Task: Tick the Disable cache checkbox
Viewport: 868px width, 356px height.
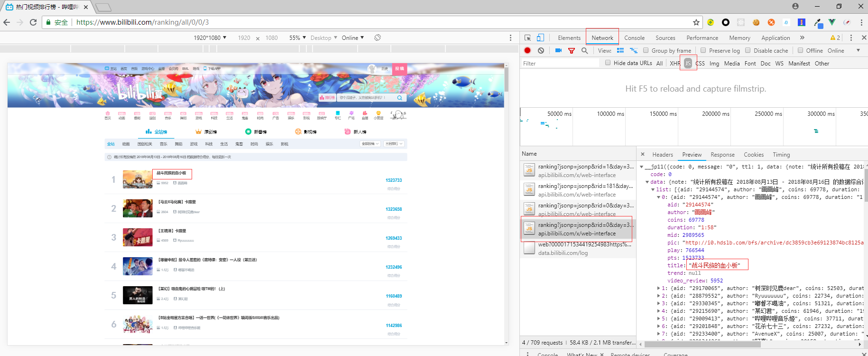Action: (748, 50)
